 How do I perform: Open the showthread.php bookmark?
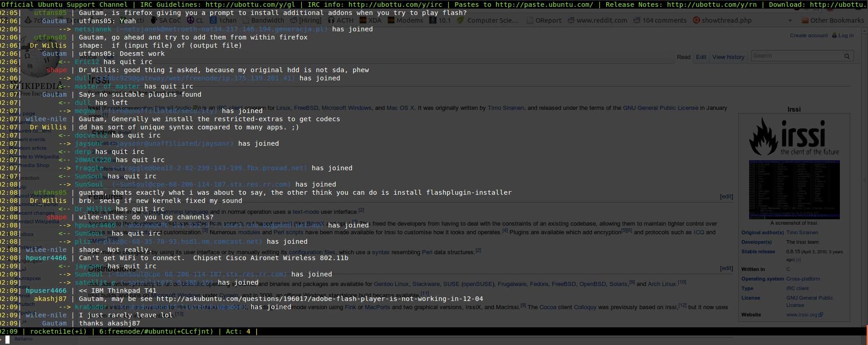722,20
